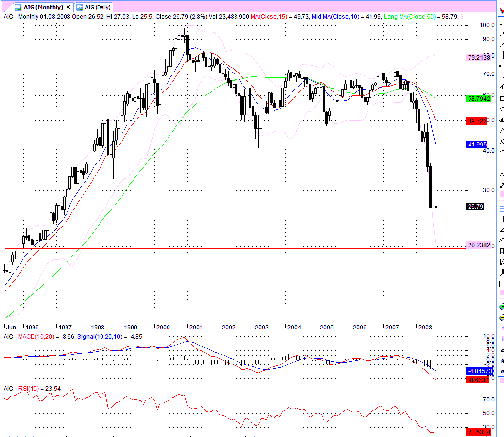Viewport: 504px width, 437px height.
Task: Close the AIG (Monthly) tab
Action: point(68,7)
